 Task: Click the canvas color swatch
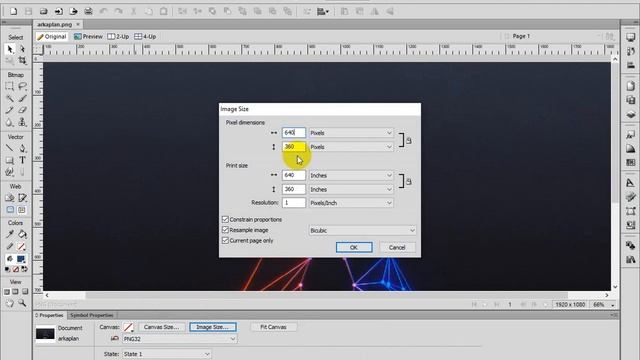(x=128, y=327)
